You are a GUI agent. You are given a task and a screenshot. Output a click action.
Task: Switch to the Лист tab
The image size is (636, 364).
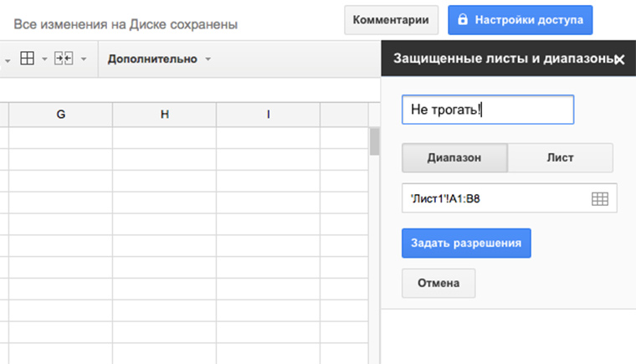coord(561,157)
